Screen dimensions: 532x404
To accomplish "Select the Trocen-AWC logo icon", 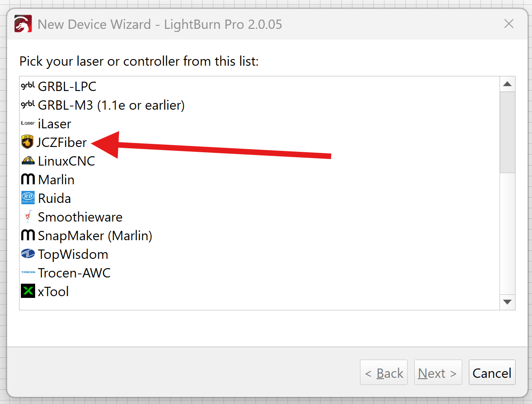I will pyautogui.click(x=28, y=273).
